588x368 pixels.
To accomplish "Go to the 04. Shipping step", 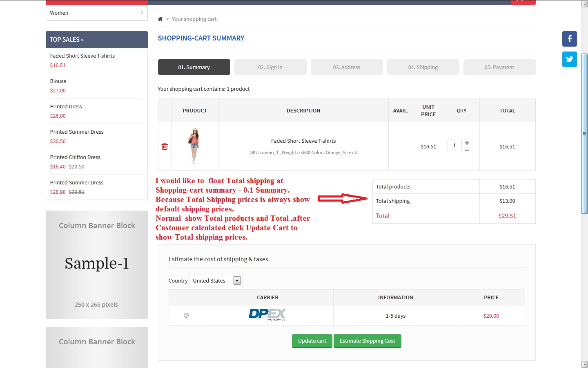I will (x=423, y=67).
